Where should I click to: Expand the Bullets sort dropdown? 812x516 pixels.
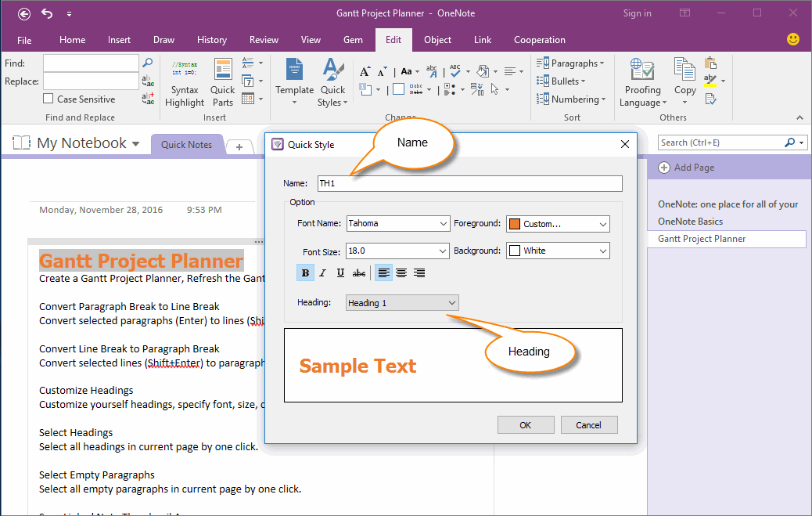click(561, 81)
